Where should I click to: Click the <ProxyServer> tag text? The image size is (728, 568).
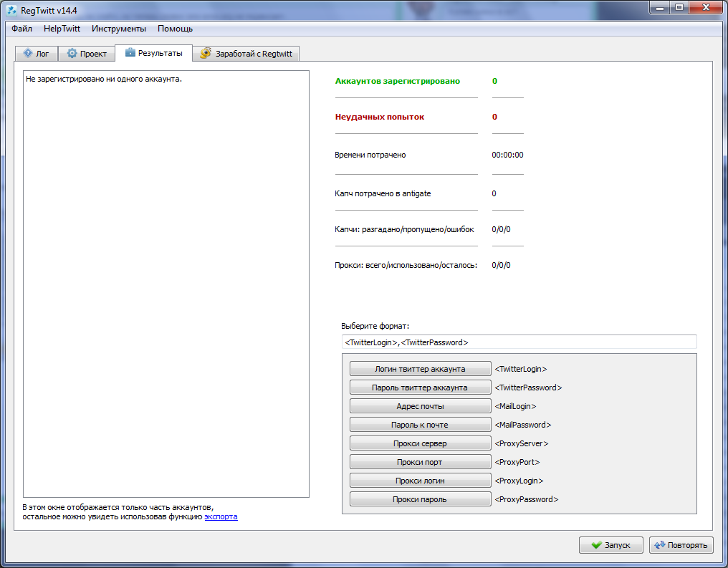[x=522, y=443]
